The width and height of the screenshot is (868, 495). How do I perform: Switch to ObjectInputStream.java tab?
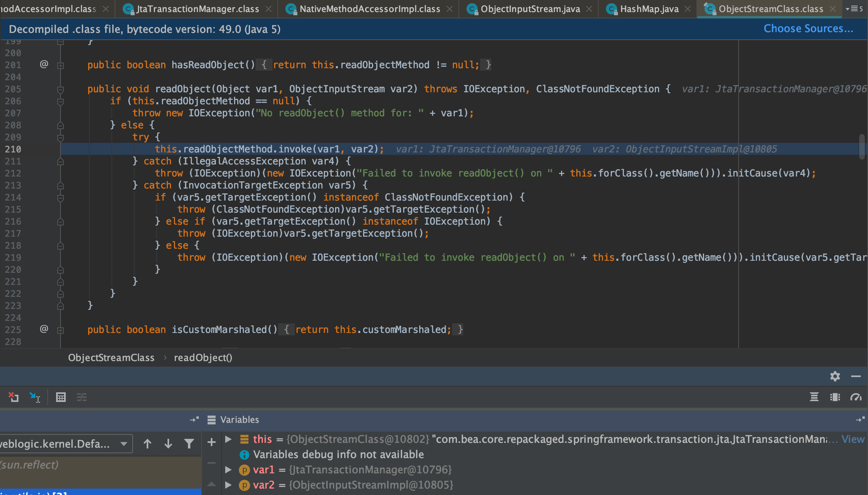pyautogui.click(x=530, y=9)
